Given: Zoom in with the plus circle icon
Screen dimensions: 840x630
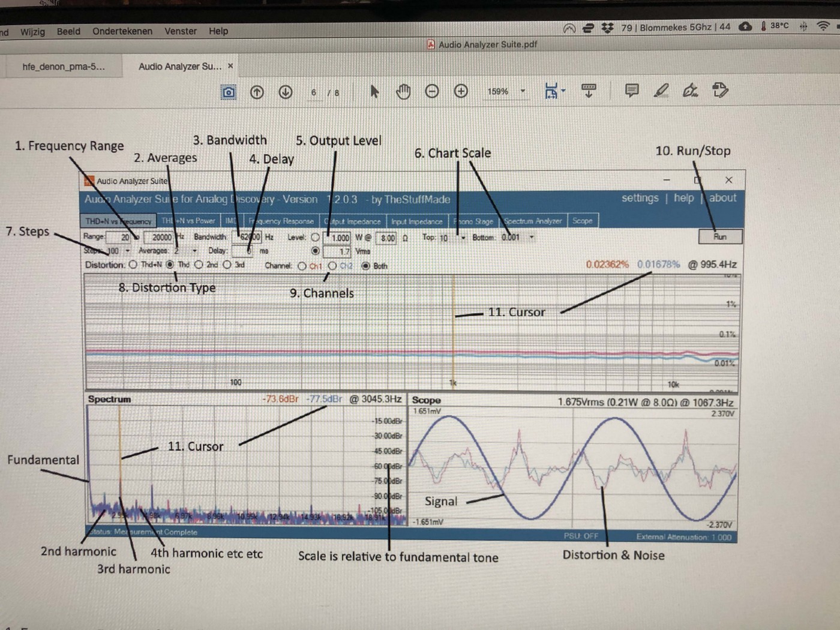Looking at the screenshot, I should tap(461, 91).
